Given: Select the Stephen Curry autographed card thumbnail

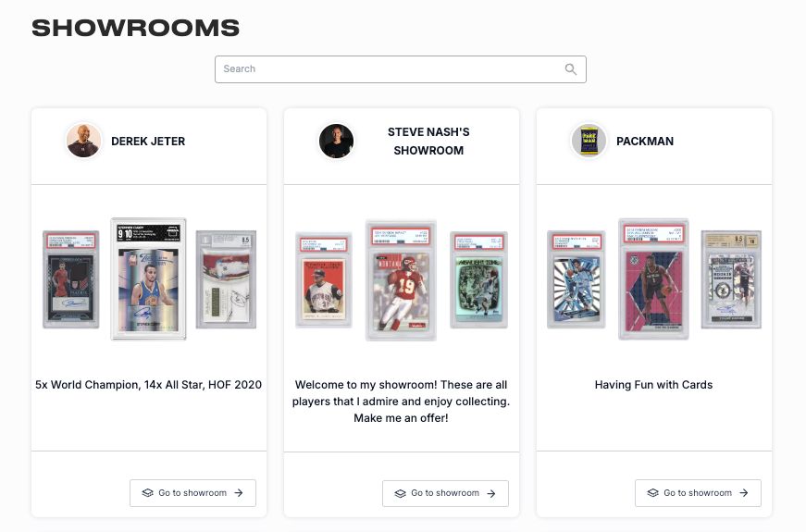Looking at the screenshot, I should pos(149,279).
